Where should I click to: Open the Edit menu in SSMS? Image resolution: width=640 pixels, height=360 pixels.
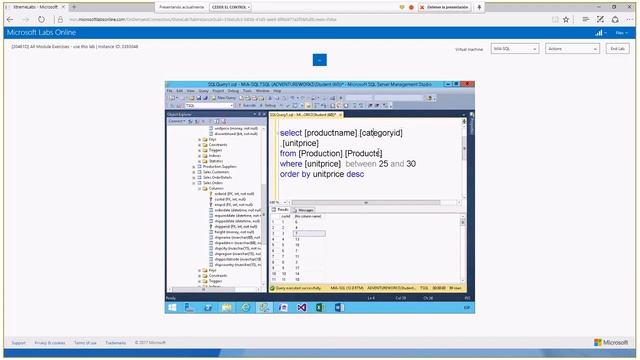tap(180, 91)
